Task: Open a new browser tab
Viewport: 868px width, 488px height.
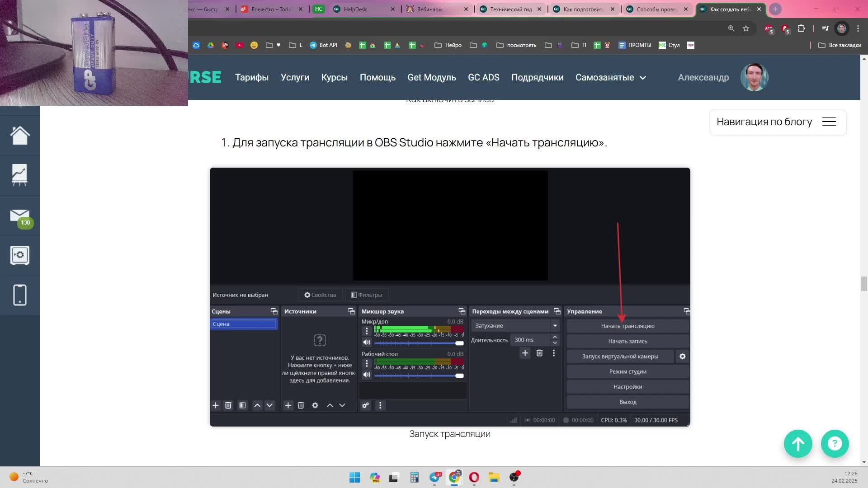Action: (x=775, y=9)
